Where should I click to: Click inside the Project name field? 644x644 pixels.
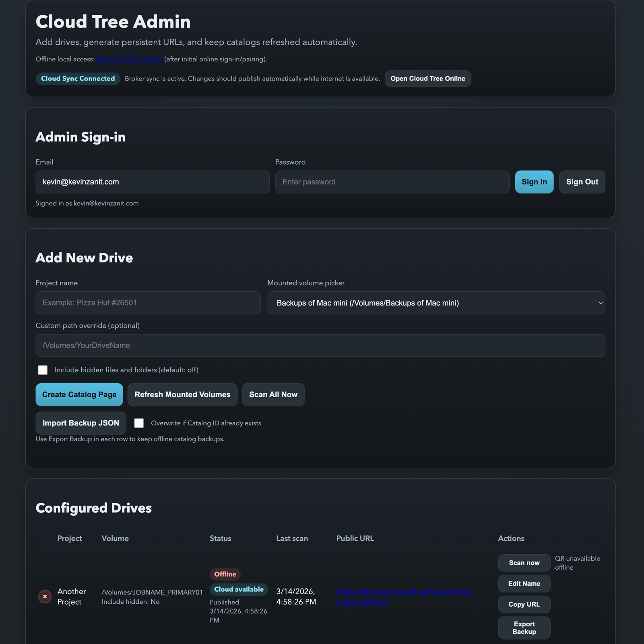tap(148, 303)
